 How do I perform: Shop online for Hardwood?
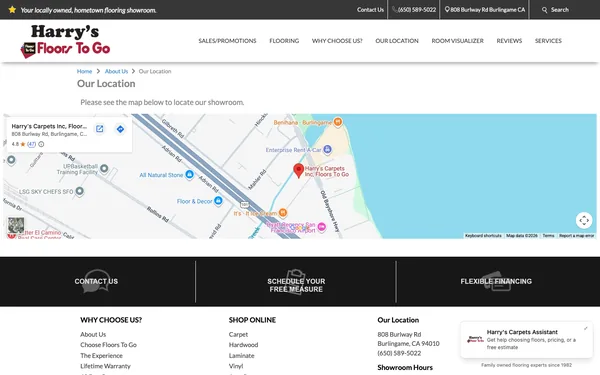pos(243,345)
